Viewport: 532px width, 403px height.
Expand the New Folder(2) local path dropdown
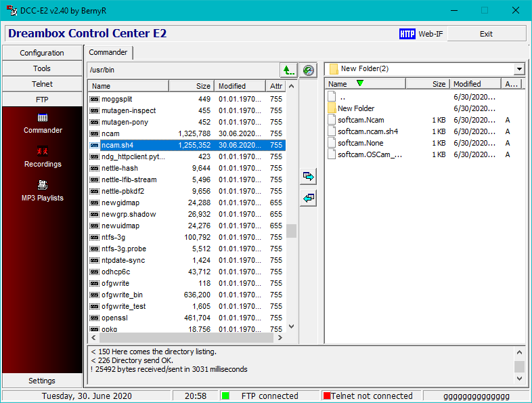[519, 69]
